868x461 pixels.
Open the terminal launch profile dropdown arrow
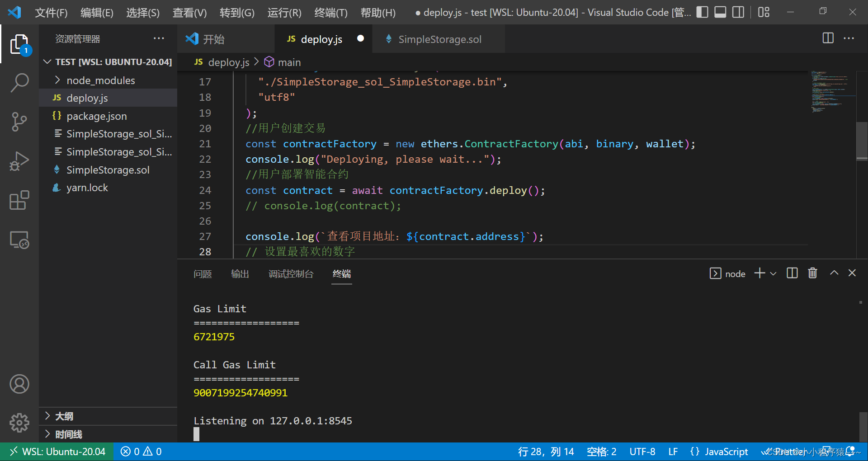[x=773, y=273]
